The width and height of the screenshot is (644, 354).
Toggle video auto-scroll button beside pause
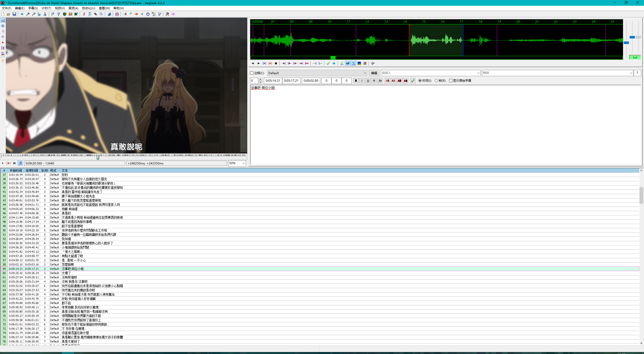(x=20, y=163)
